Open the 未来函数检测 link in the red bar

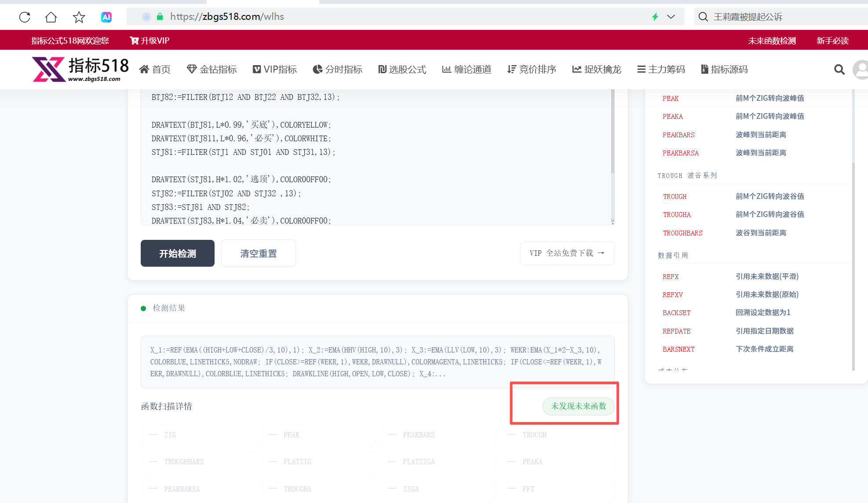pyautogui.click(x=772, y=40)
